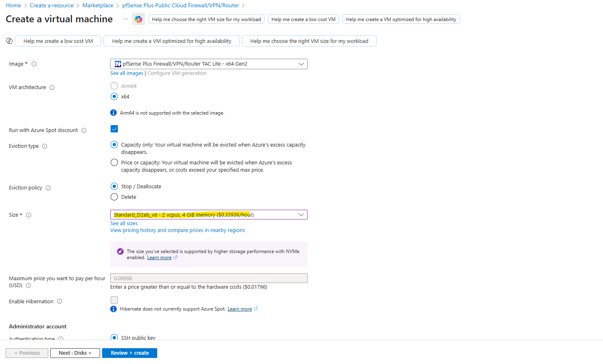Viewport: 603px width, 364px height.
Task: Open the Copilot icon next to title
Action: [139, 19]
